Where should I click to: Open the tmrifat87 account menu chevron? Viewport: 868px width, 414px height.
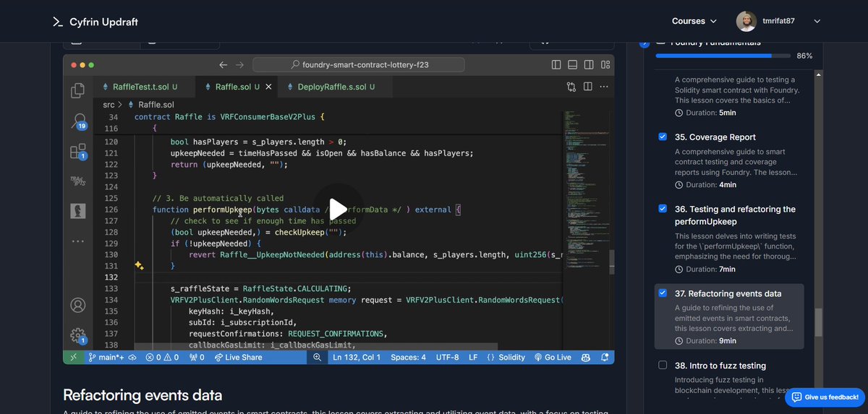[x=817, y=22]
